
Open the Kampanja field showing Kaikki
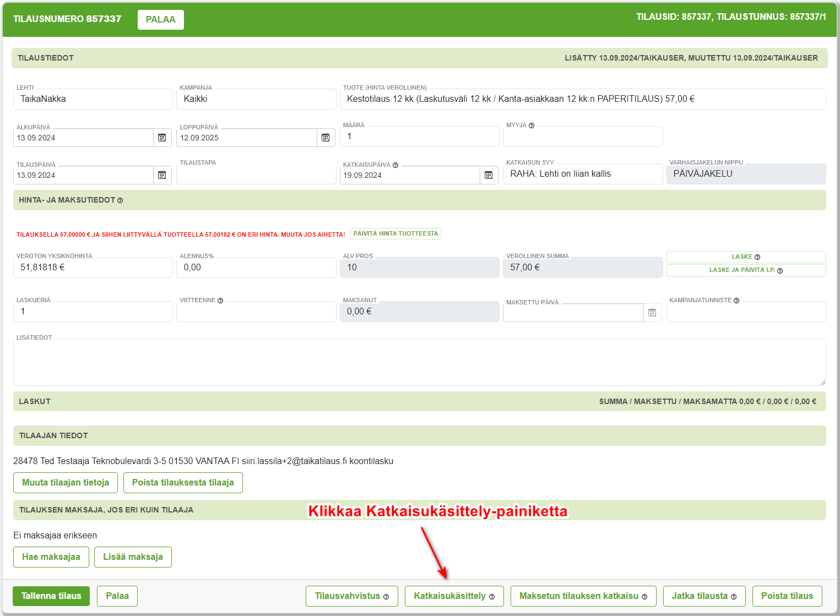(256, 99)
